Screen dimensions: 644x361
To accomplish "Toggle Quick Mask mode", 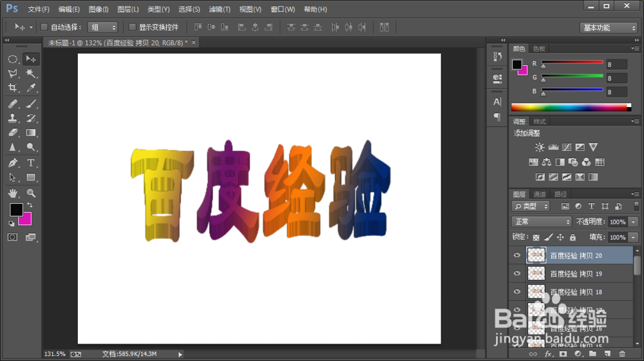I will coord(13,237).
